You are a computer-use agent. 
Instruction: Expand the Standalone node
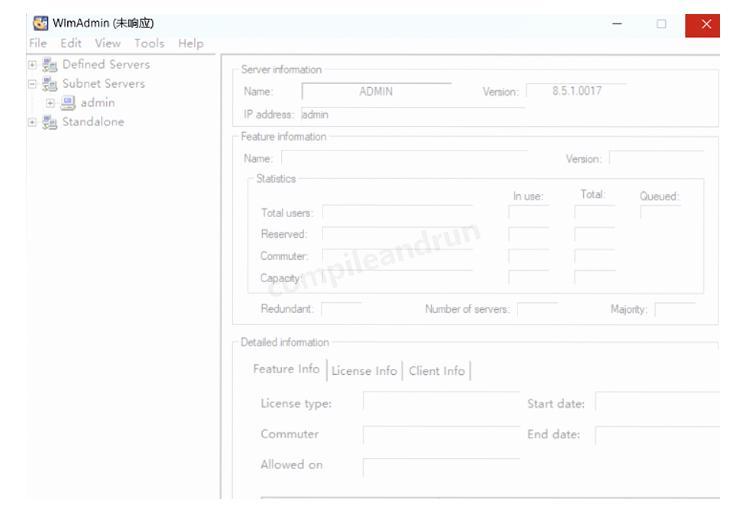(x=32, y=122)
